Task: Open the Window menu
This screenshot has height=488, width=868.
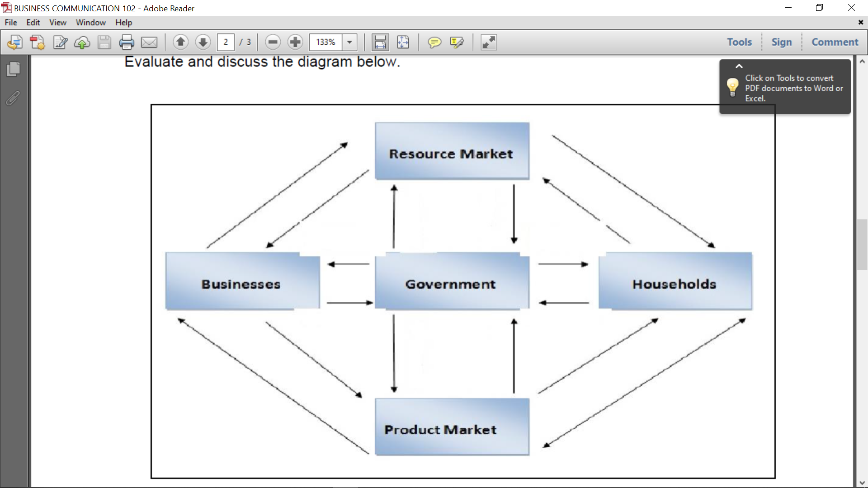Action: (x=90, y=23)
